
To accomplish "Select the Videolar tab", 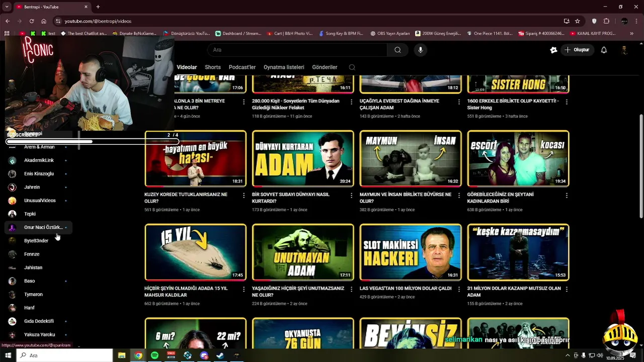I will pos(187,67).
